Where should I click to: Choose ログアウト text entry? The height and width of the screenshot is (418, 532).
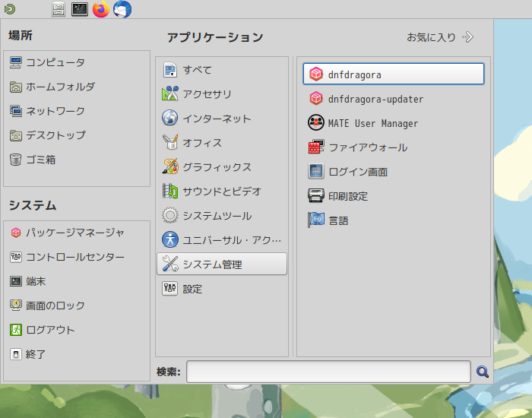[x=51, y=330]
